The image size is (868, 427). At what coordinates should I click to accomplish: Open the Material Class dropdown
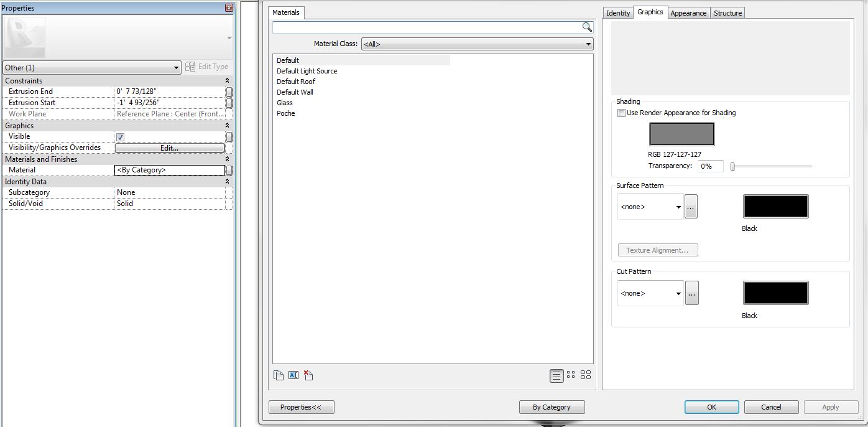pos(477,44)
